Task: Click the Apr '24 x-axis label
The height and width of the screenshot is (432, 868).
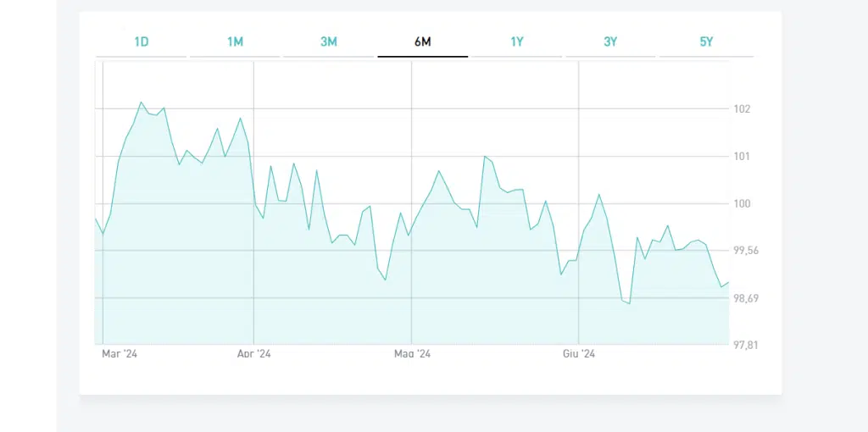Action: point(253,354)
